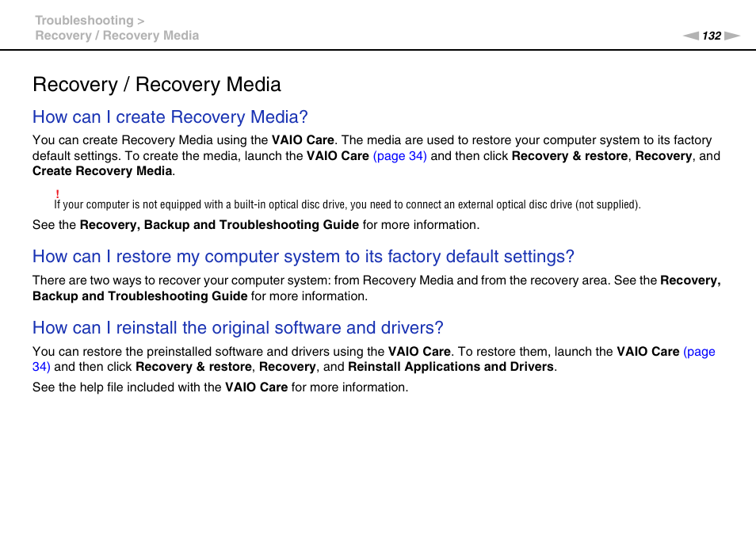The width and height of the screenshot is (756, 534).
Task: Click heading about reinstalling original software and drivers
Action: click(x=238, y=328)
